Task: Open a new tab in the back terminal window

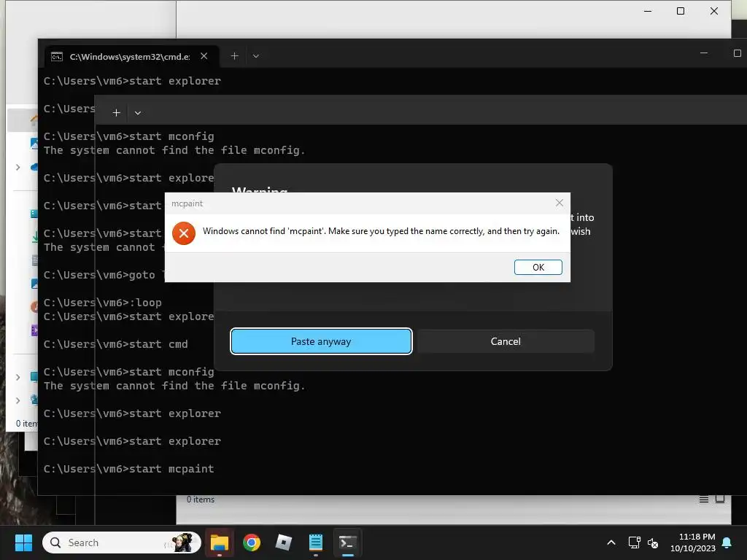Action: [x=234, y=56]
